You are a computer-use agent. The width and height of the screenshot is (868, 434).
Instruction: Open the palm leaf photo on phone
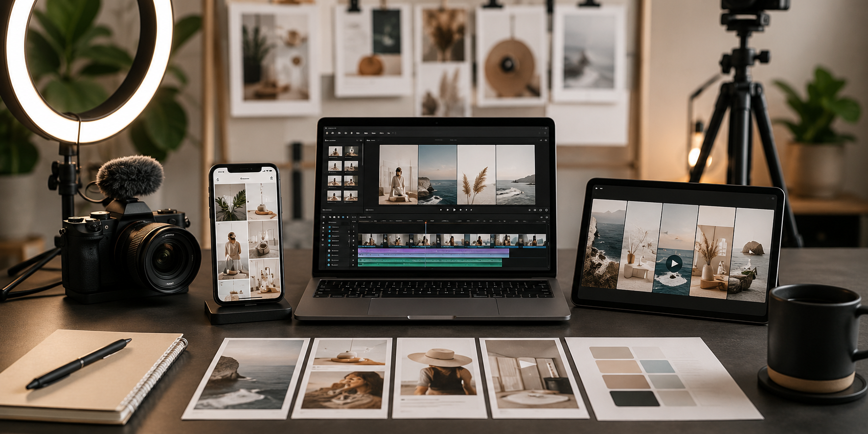pyautogui.click(x=231, y=203)
